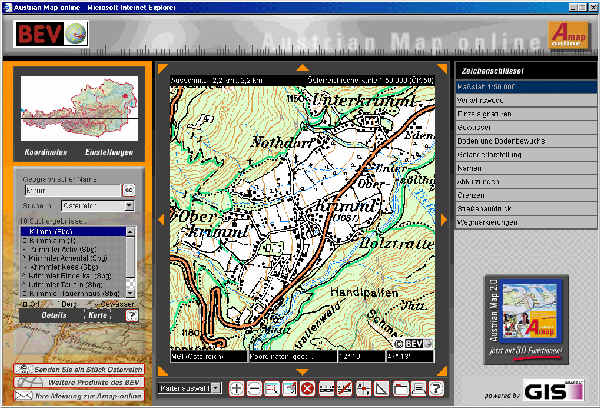Viewport: 600px width, 408px height.
Task: Click Weitere Produkte des BEV button
Action: (x=79, y=382)
